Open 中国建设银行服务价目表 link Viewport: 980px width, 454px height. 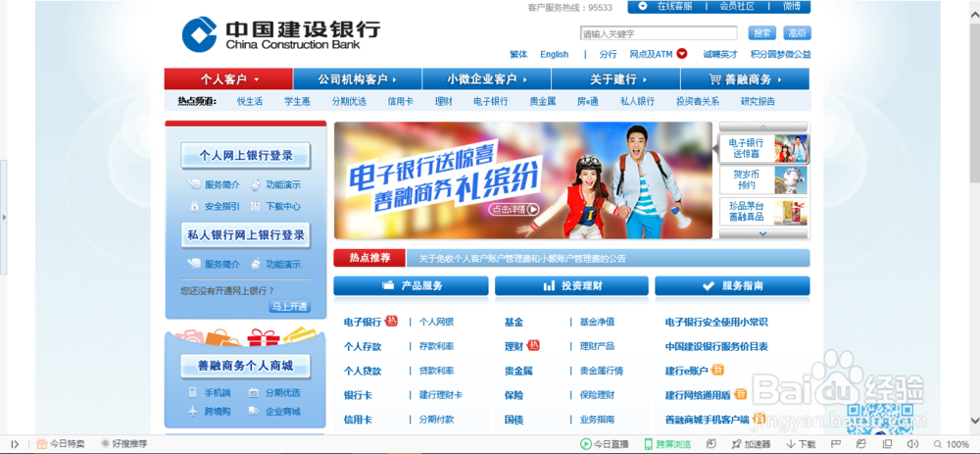716,346
